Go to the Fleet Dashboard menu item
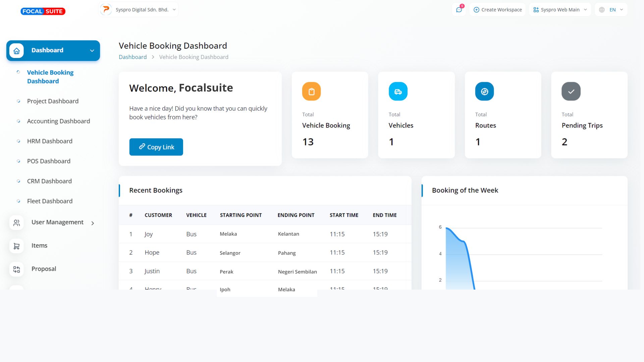 click(x=50, y=201)
